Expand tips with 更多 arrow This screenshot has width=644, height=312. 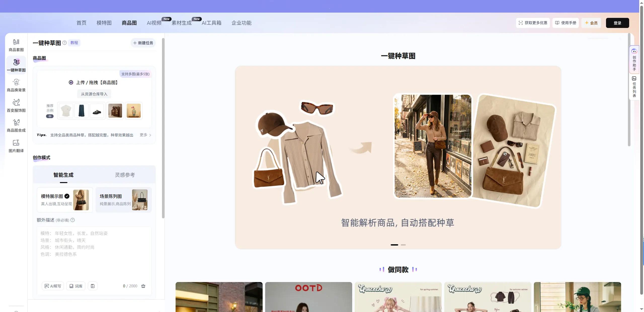pos(146,135)
